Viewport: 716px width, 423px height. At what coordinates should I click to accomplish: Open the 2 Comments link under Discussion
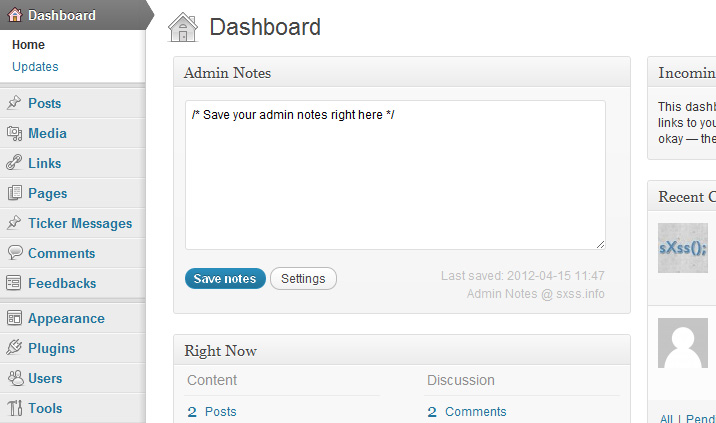pos(467,412)
